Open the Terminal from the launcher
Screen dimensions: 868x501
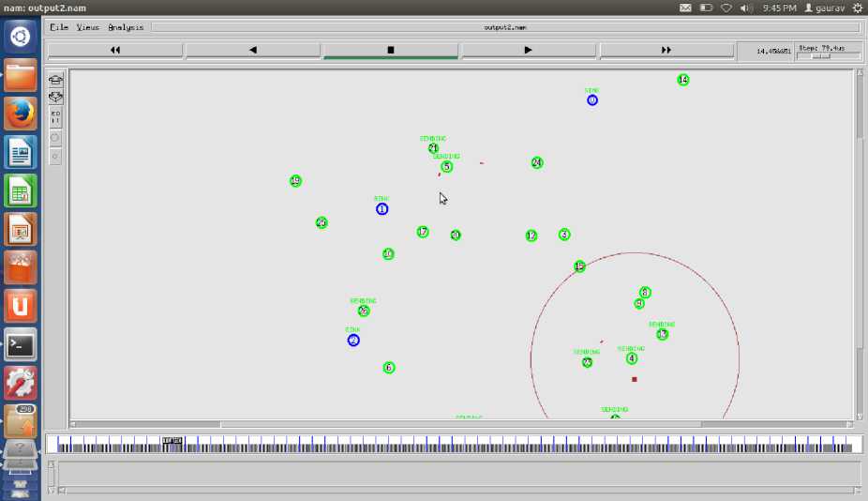click(21, 344)
